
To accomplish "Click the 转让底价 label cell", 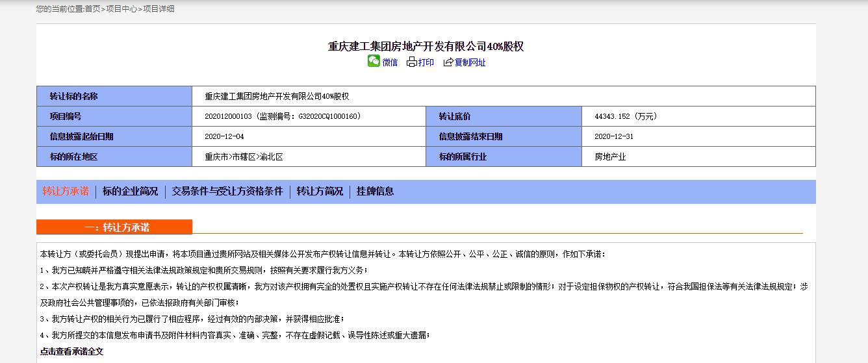I will pyautogui.click(x=504, y=116).
